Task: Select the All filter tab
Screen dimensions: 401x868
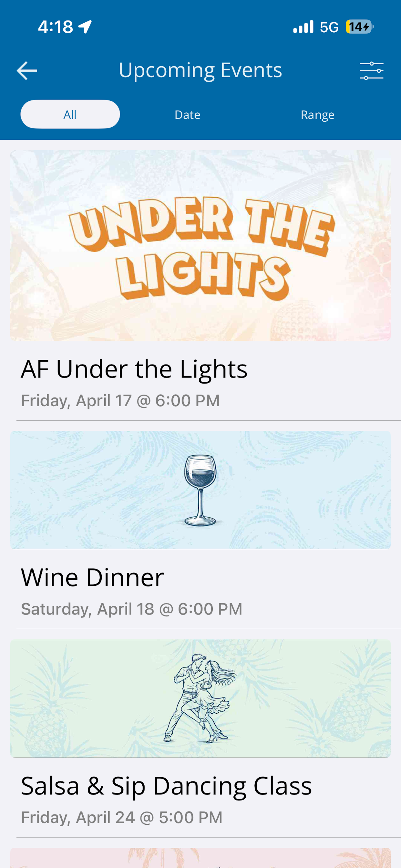Action: pos(70,114)
